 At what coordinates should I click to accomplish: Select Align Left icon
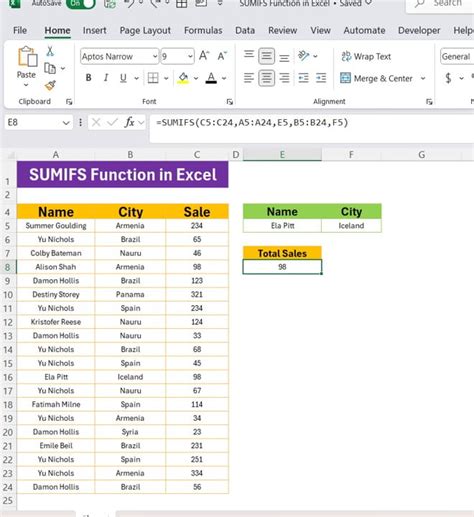click(249, 78)
